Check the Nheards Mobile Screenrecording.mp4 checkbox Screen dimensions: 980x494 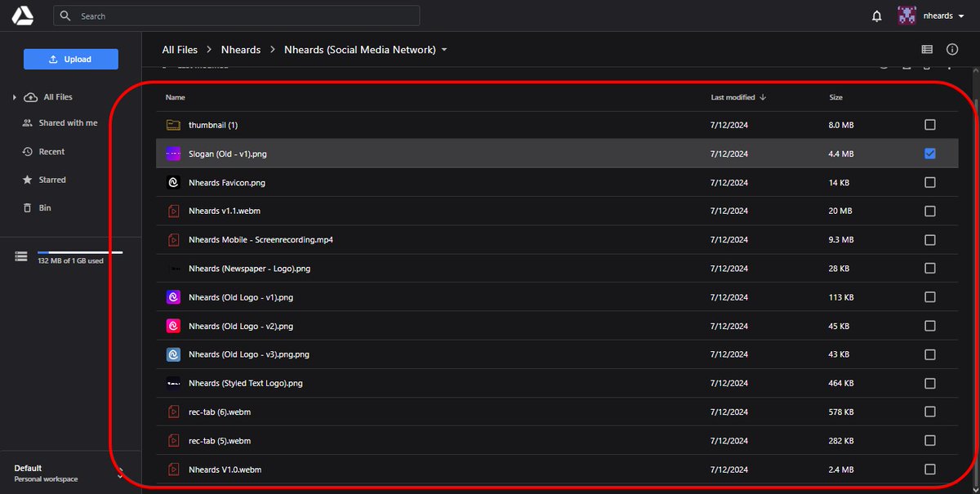click(x=930, y=240)
